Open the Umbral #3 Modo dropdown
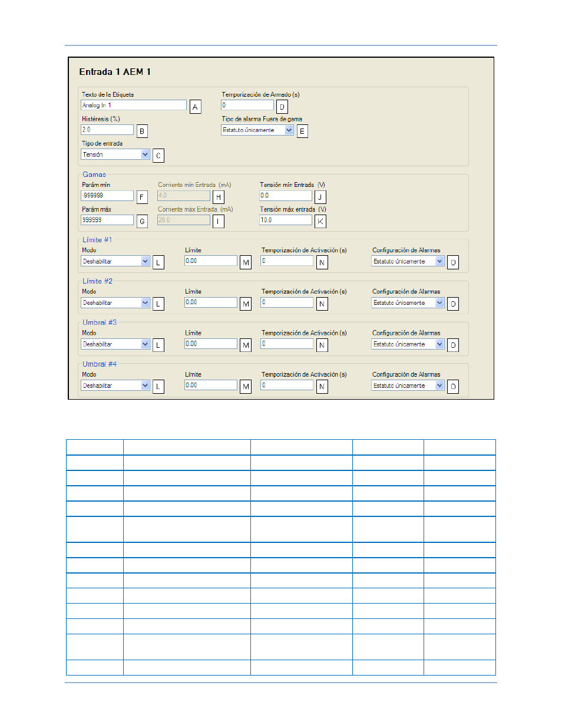The image size is (562, 728). click(x=115, y=344)
